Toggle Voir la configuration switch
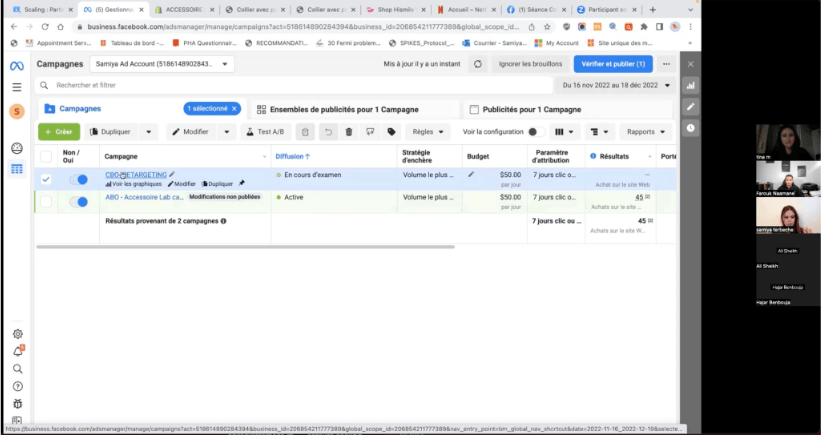823x435 pixels. click(x=536, y=132)
